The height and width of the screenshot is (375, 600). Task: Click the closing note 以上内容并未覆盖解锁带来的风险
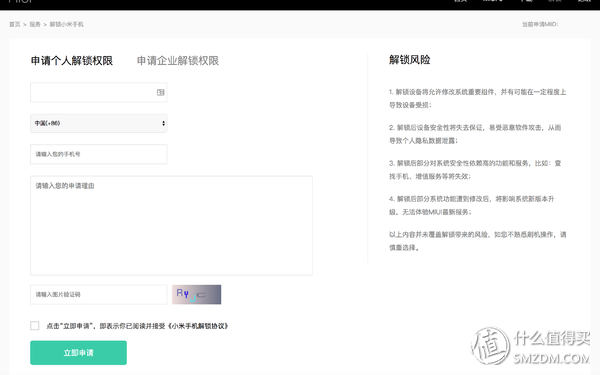coord(478,241)
